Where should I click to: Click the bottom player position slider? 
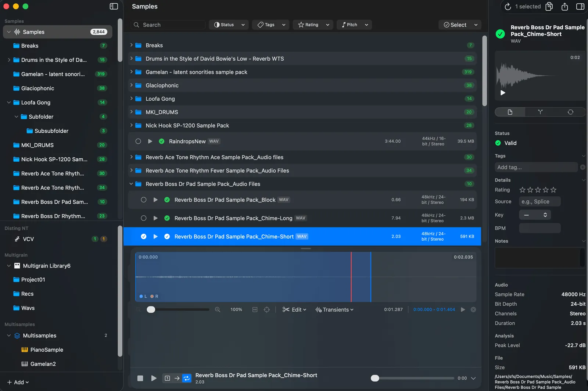point(412,378)
